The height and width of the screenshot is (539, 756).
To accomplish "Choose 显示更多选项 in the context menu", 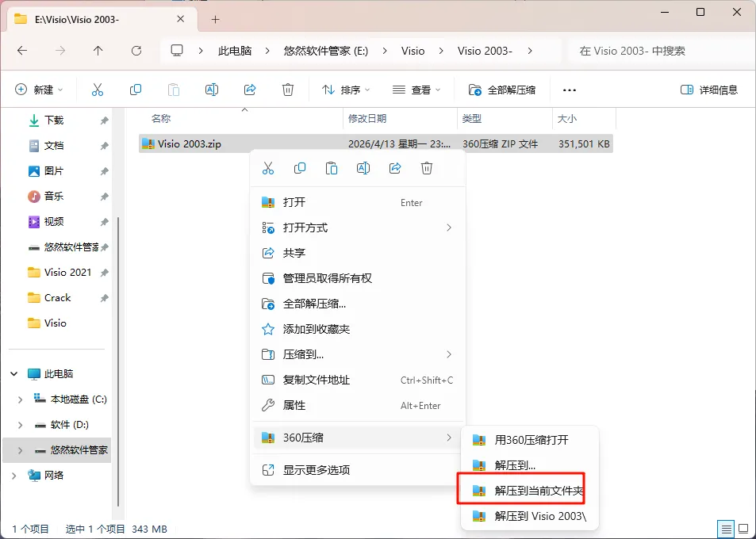I will (359, 469).
